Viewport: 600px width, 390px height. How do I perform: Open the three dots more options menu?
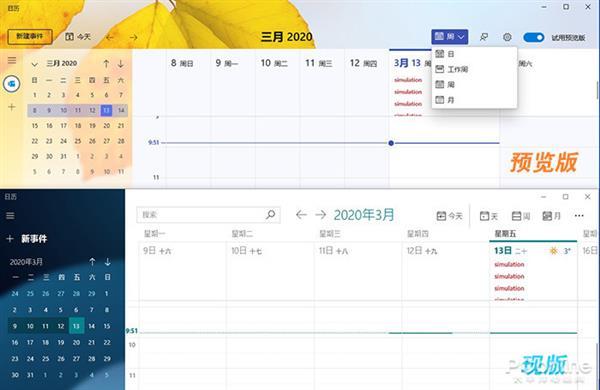tap(579, 216)
